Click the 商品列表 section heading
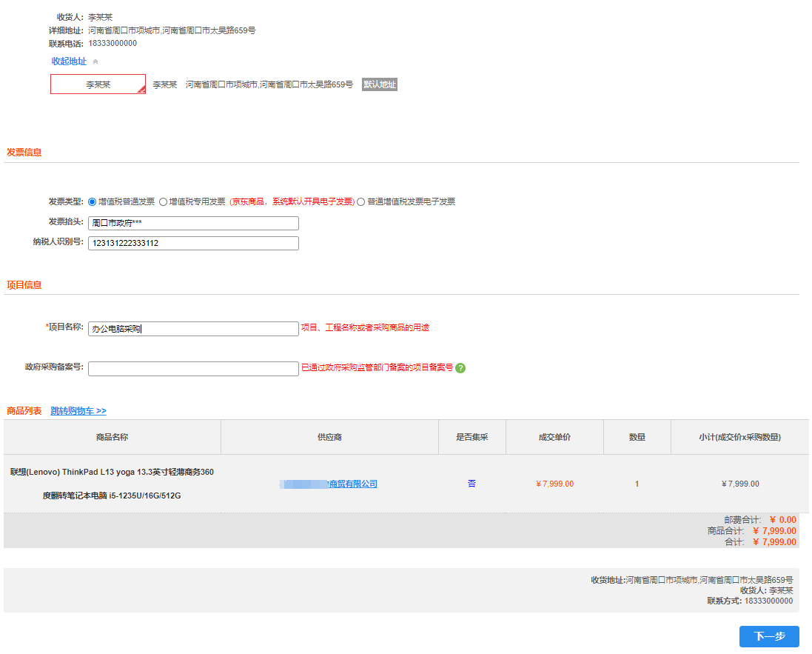Viewport: 812px width, 654px height. tap(24, 411)
